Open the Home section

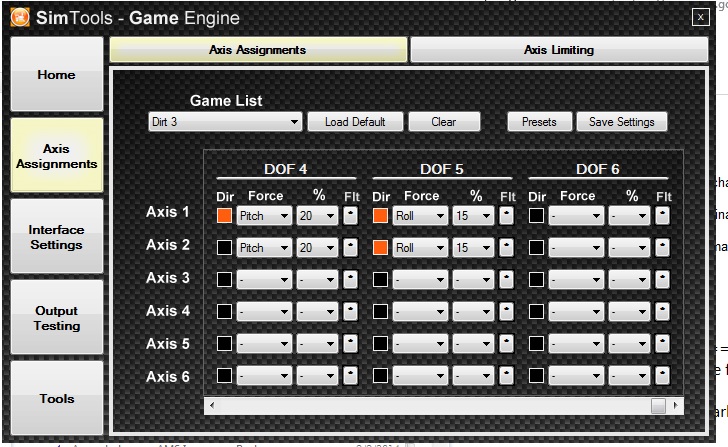coord(57,74)
